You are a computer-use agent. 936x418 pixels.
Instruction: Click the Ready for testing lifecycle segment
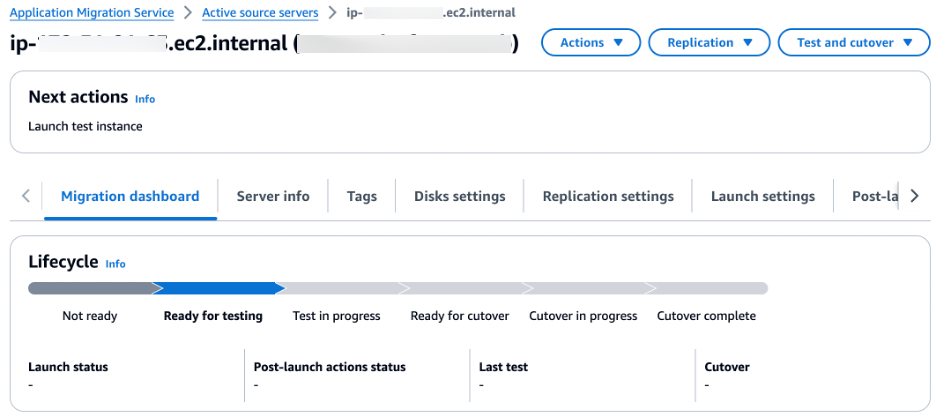coord(219,288)
